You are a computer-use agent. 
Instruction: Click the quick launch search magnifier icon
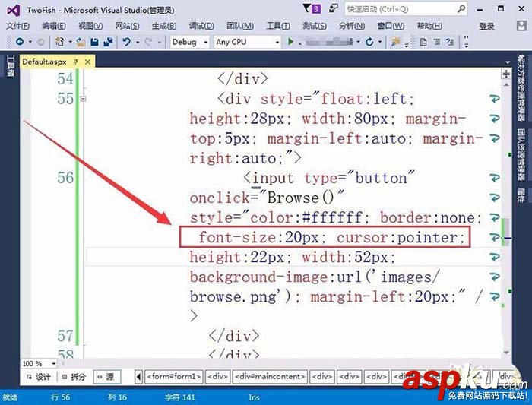[x=461, y=8]
